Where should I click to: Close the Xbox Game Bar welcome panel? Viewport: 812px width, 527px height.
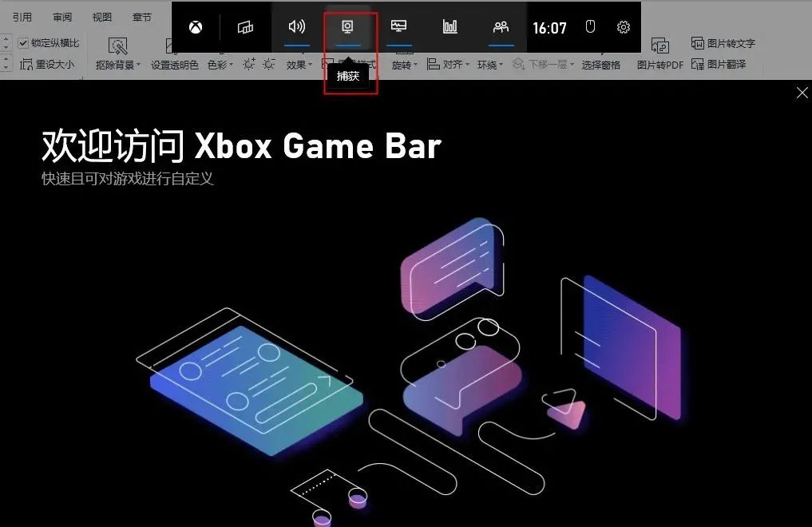tap(802, 93)
